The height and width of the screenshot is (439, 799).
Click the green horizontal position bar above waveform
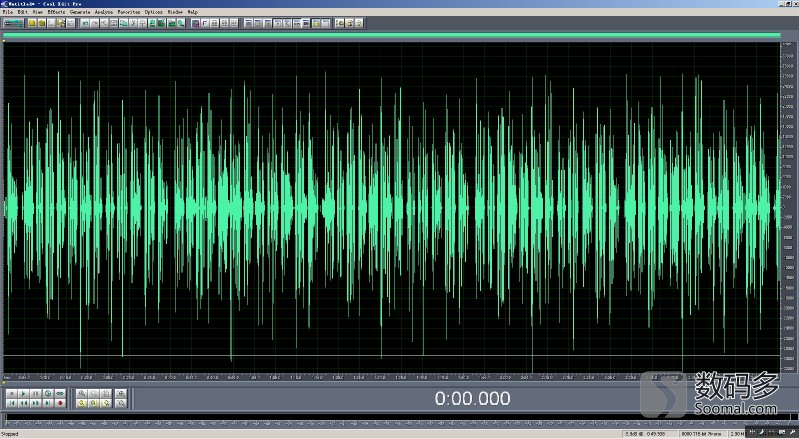pyautogui.click(x=391, y=35)
